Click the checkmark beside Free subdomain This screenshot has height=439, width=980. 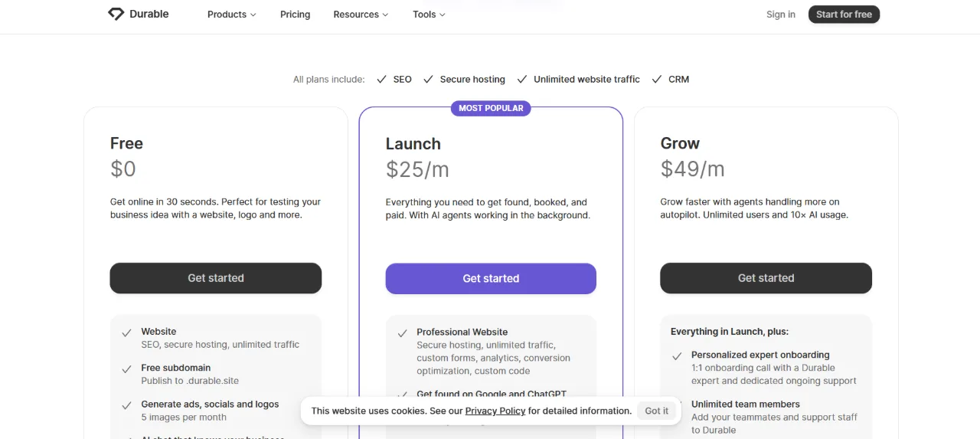[126, 369]
